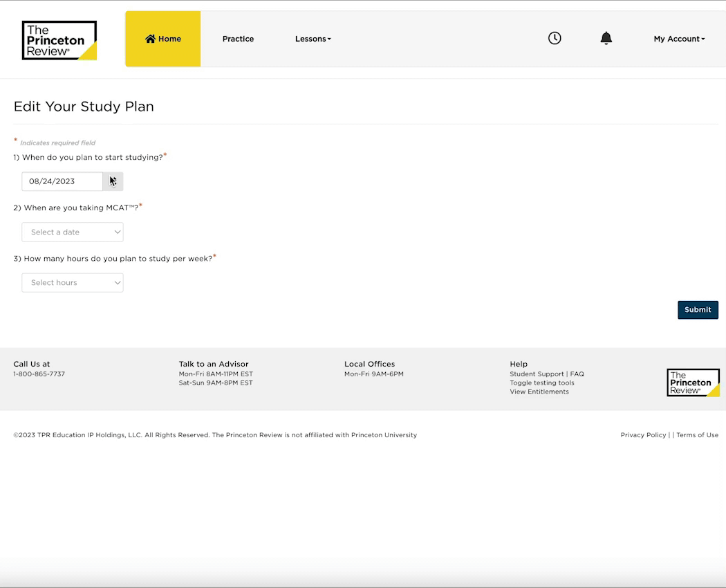The image size is (726, 588).
Task: Select the Home tab
Action: click(162, 39)
